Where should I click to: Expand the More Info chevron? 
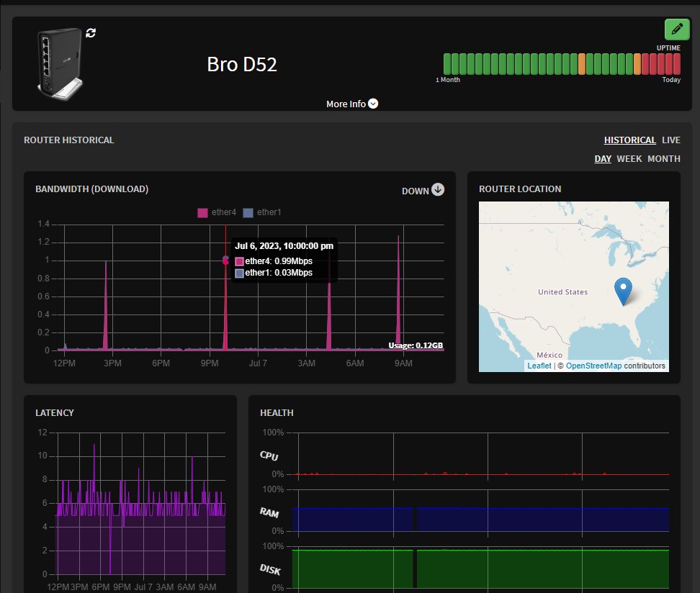click(373, 104)
